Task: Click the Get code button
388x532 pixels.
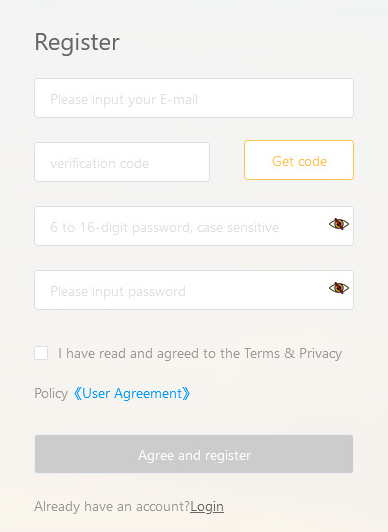Action: (x=299, y=160)
